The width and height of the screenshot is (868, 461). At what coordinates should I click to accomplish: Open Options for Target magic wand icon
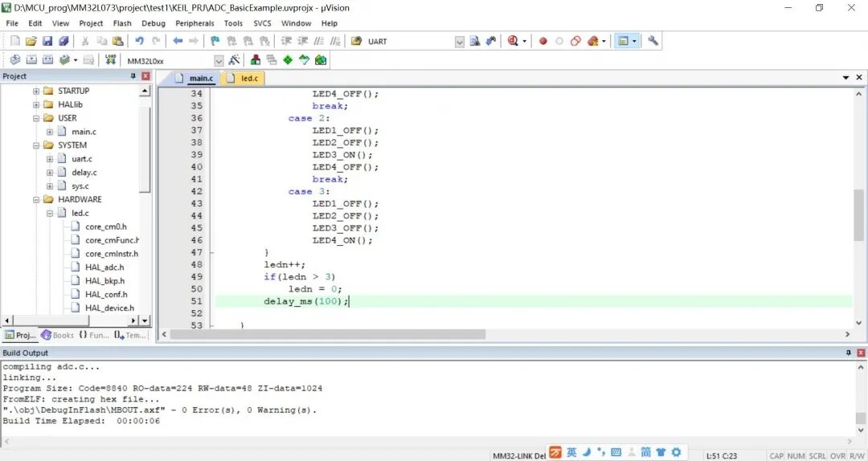point(234,59)
